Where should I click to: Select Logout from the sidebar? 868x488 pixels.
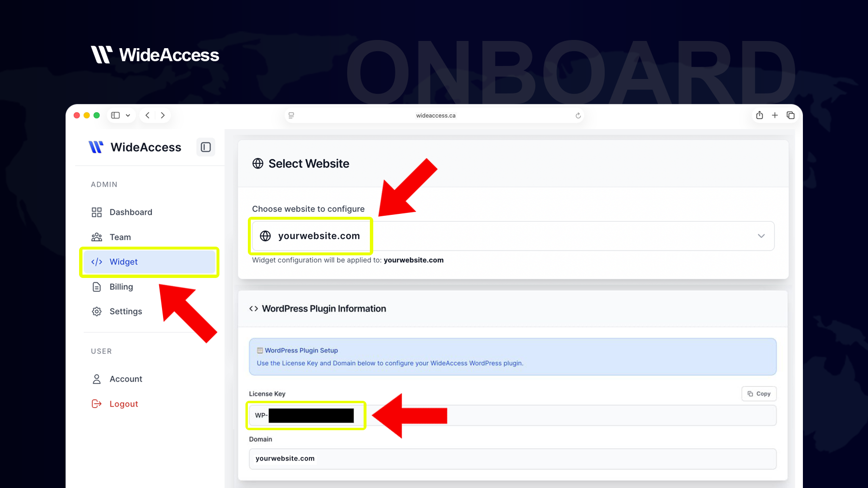coord(123,404)
